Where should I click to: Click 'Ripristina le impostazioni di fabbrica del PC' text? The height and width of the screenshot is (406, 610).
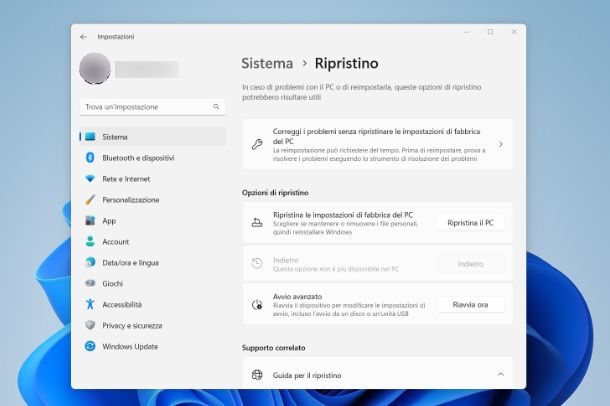[343, 215]
